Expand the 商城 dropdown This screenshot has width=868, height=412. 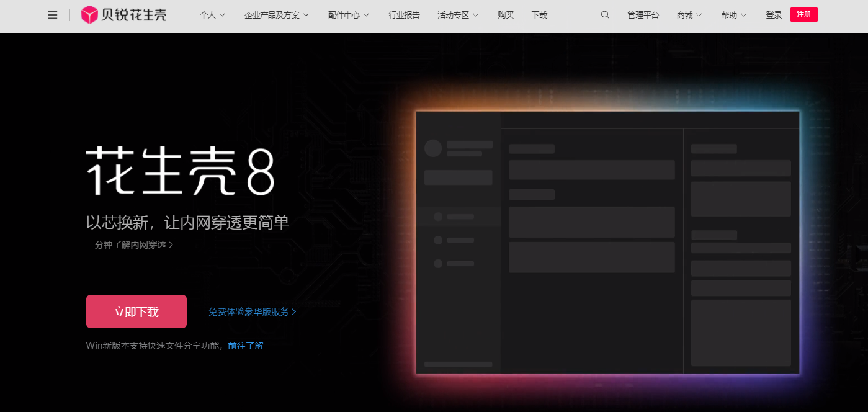coord(689,15)
